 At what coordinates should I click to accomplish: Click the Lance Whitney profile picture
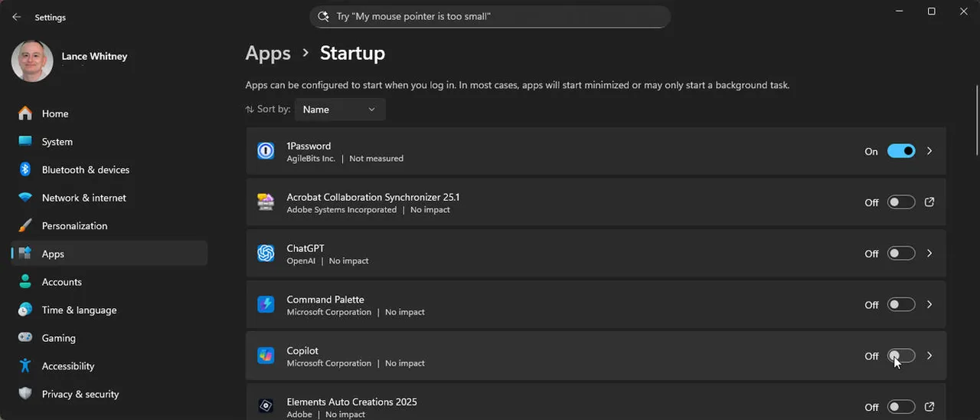coord(32,61)
